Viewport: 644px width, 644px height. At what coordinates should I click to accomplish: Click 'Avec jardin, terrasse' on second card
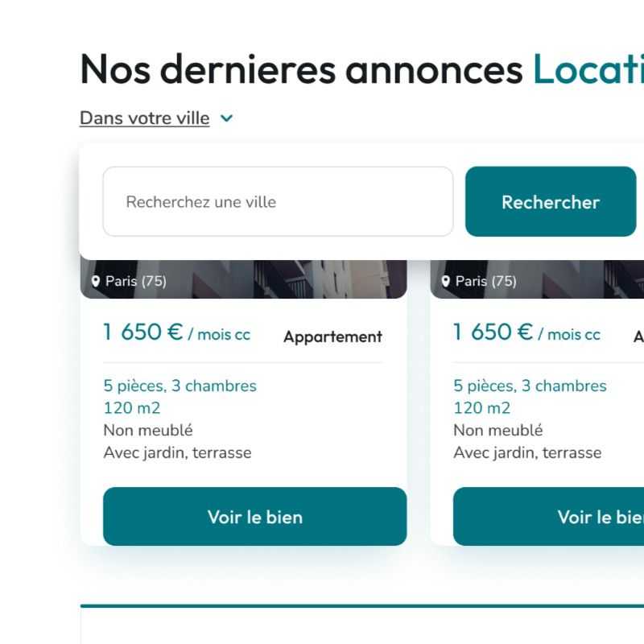527,452
